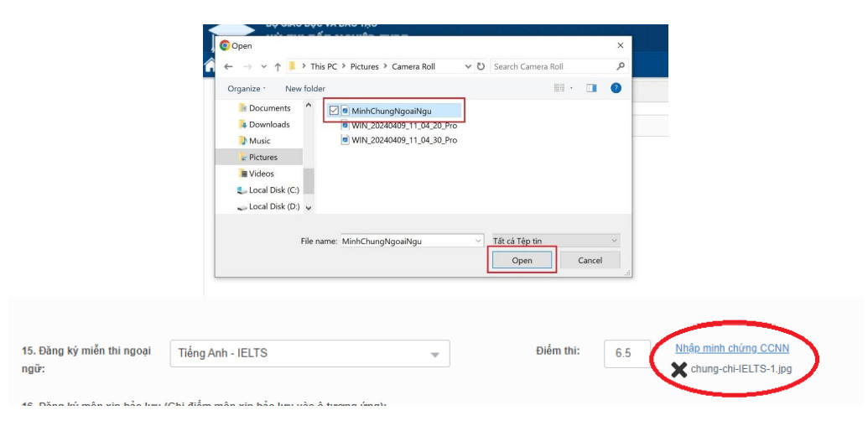Remove chung-chi-IELTS-1.jpg with the X icon
Viewport: 868px width, 421px height.
pos(679,369)
